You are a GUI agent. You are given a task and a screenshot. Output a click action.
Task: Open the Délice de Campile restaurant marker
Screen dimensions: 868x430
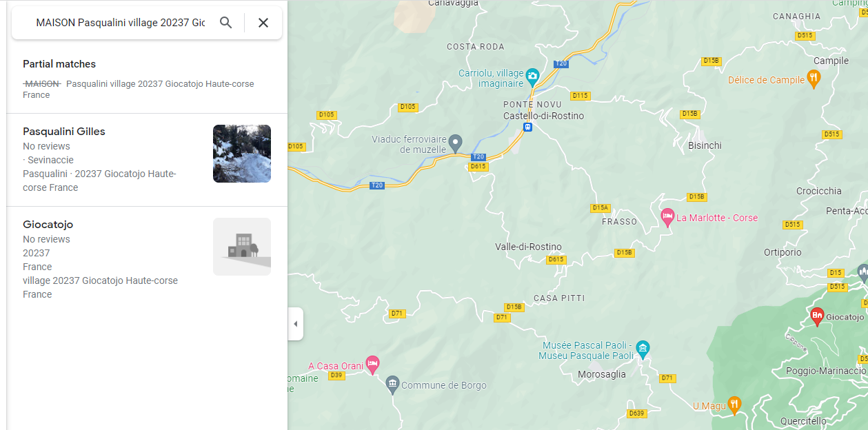click(814, 78)
